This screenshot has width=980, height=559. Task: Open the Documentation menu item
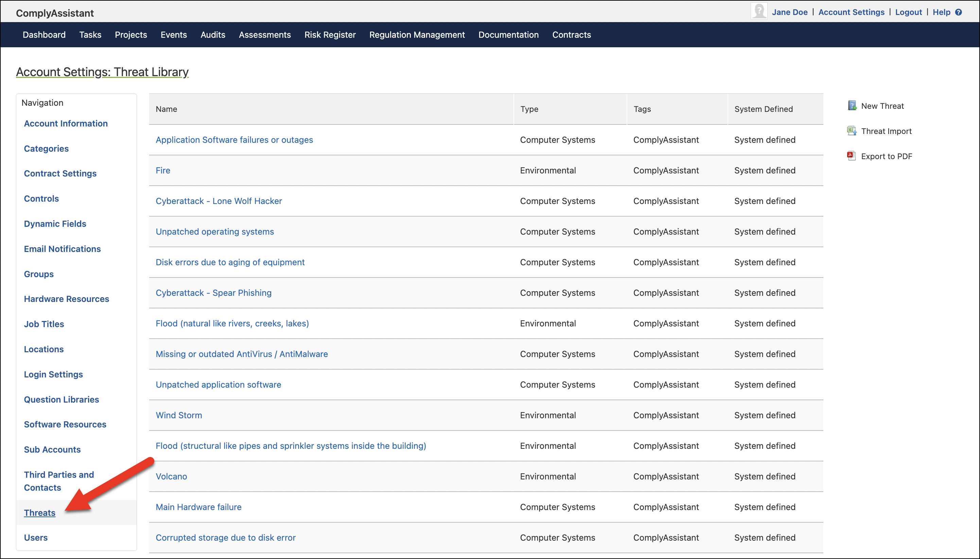508,35
